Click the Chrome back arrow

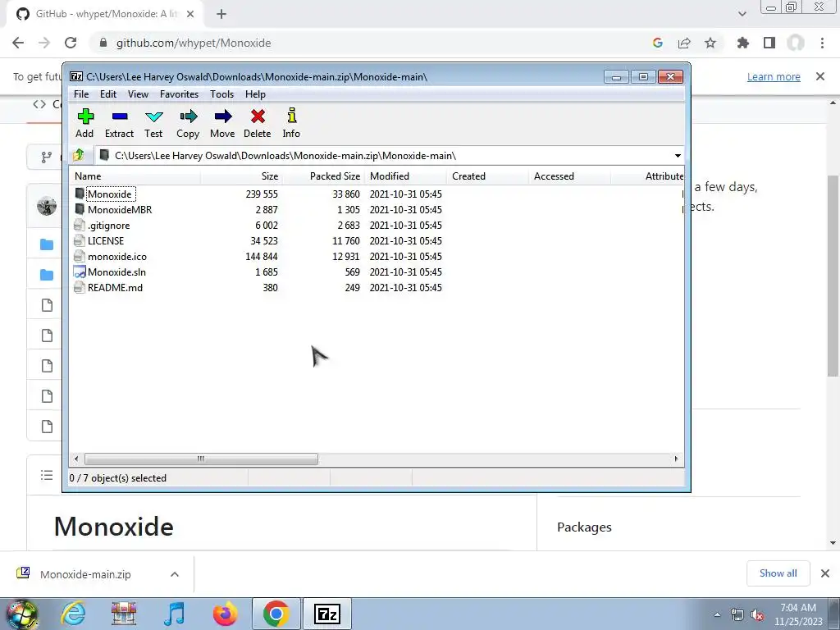coord(18,43)
